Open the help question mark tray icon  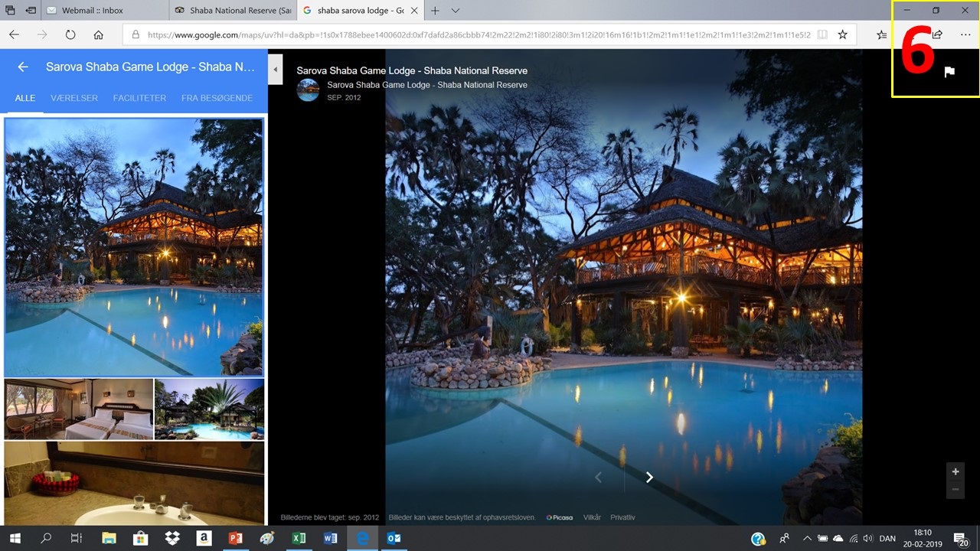(x=758, y=539)
